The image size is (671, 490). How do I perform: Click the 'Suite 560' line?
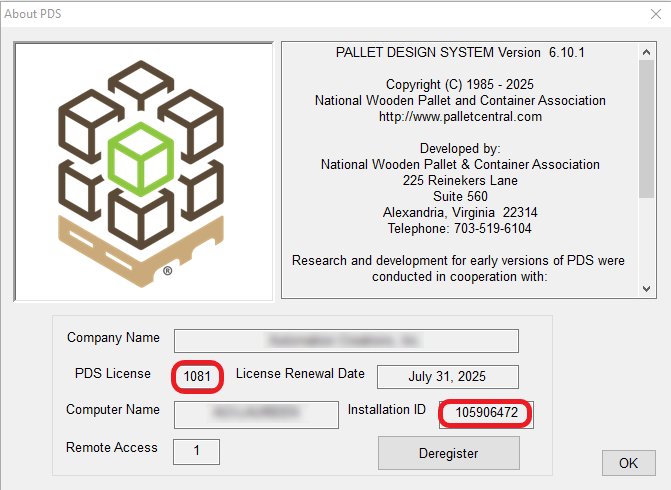[x=460, y=196]
